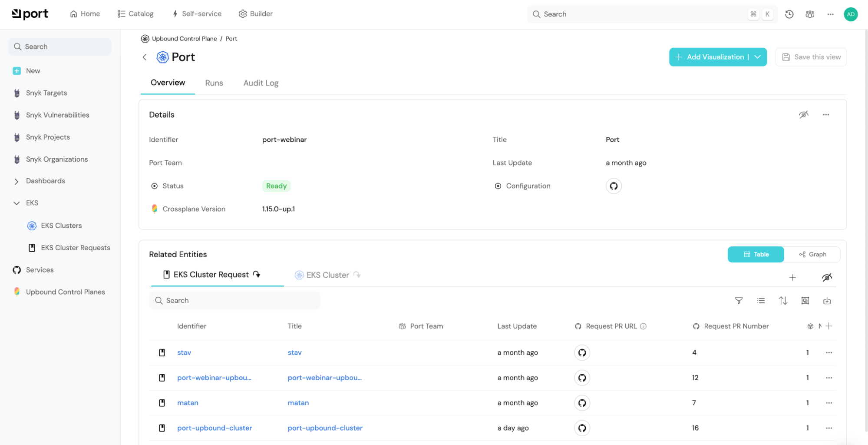Open the GitHub PR URL for stav

tap(582, 352)
